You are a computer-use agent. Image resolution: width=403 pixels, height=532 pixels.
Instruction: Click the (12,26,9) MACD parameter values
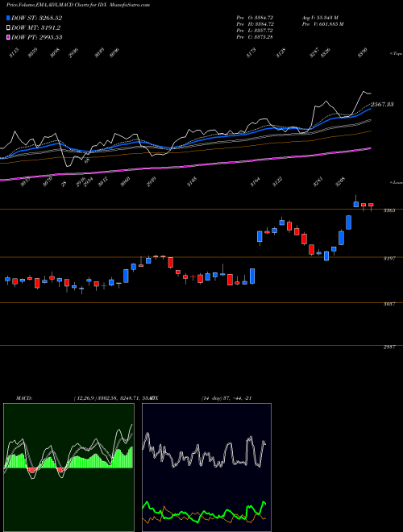tap(114, 398)
